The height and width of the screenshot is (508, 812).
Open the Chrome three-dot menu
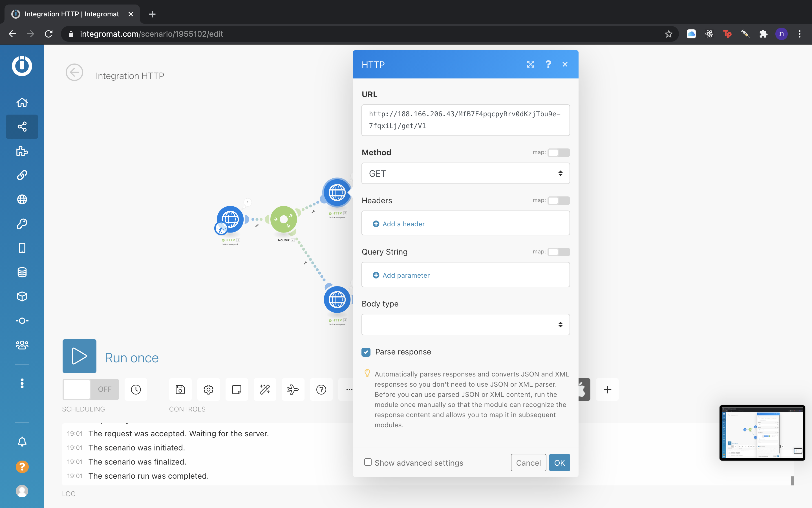pyautogui.click(x=799, y=34)
